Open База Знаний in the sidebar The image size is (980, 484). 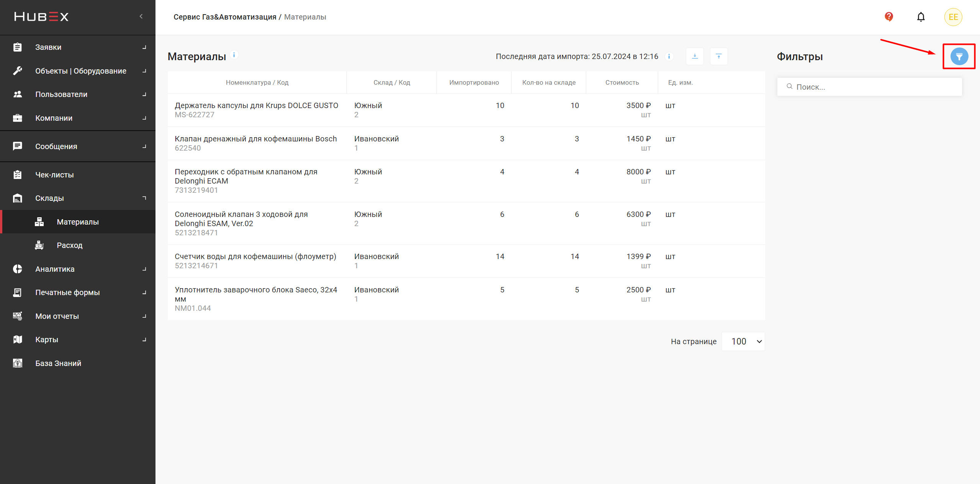pos(58,363)
